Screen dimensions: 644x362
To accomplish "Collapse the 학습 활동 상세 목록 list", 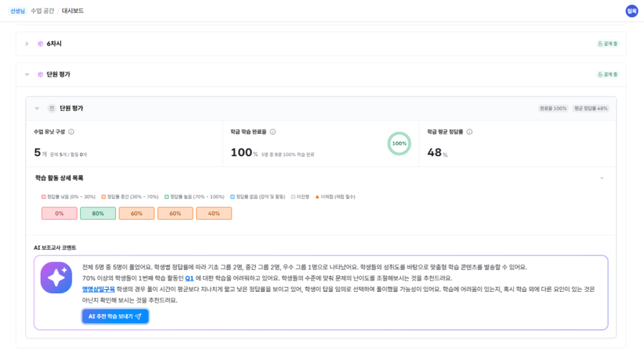I will pyautogui.click(x=602, y=178).
